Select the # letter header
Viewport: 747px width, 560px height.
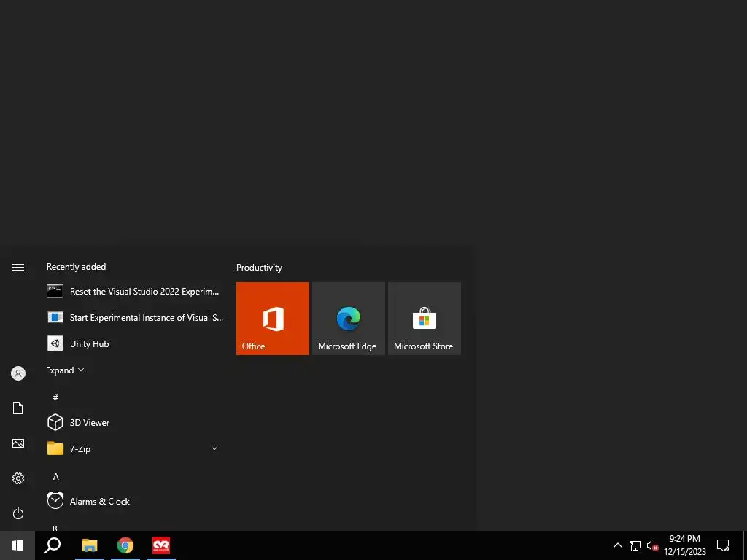pos(55,397)
